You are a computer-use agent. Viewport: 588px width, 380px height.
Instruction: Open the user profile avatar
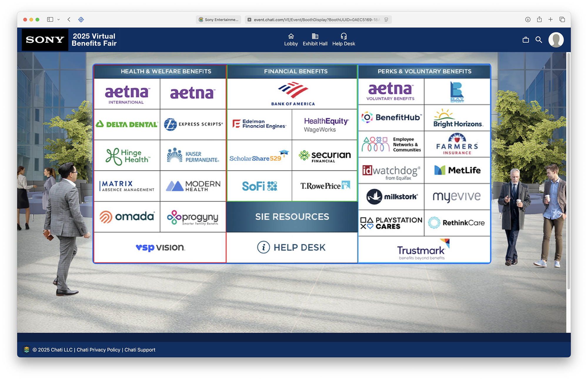(556, 40)
